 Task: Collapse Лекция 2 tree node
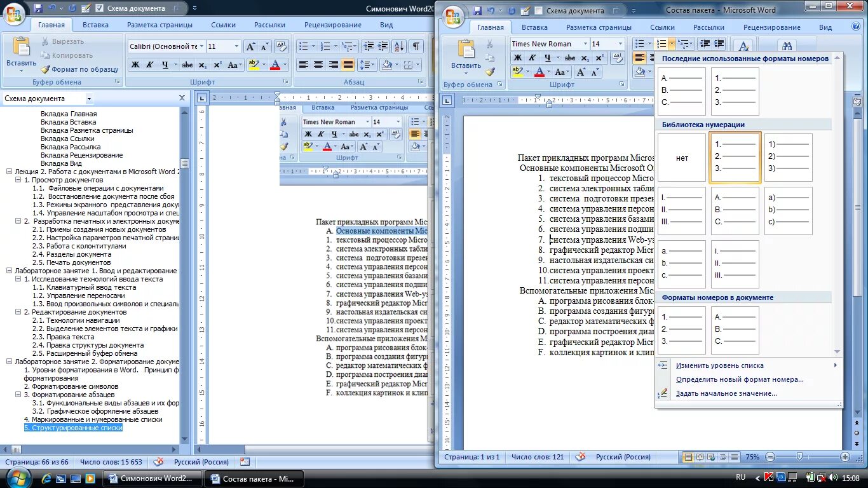(x=9, y=172)
